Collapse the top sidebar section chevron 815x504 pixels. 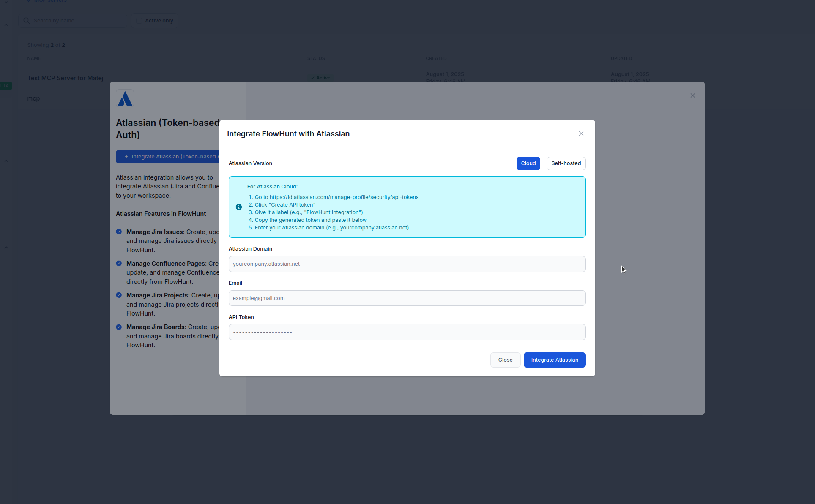[6, 25]
